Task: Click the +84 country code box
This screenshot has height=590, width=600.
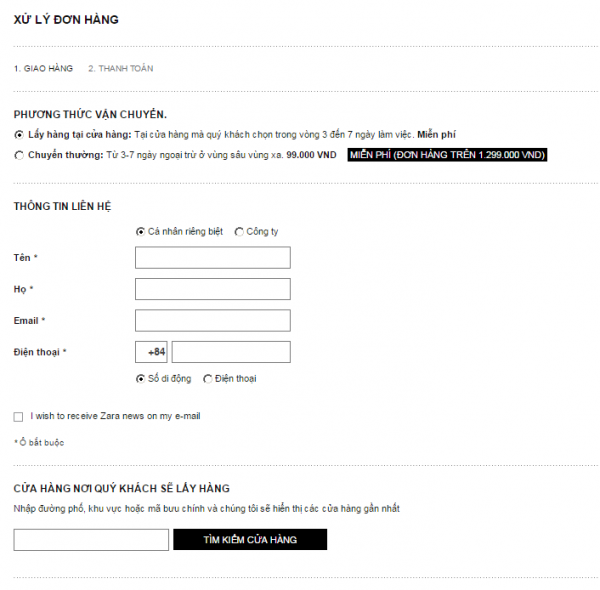Action: click(x=153, y=352)
